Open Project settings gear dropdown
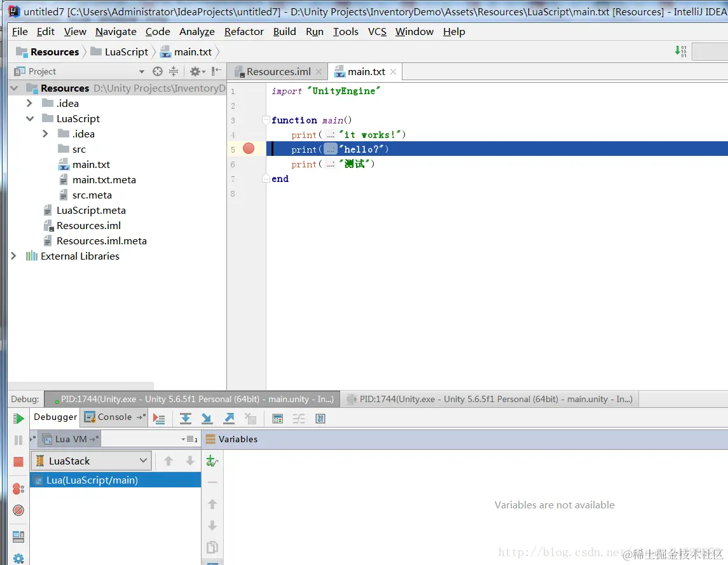 point(197,71)
